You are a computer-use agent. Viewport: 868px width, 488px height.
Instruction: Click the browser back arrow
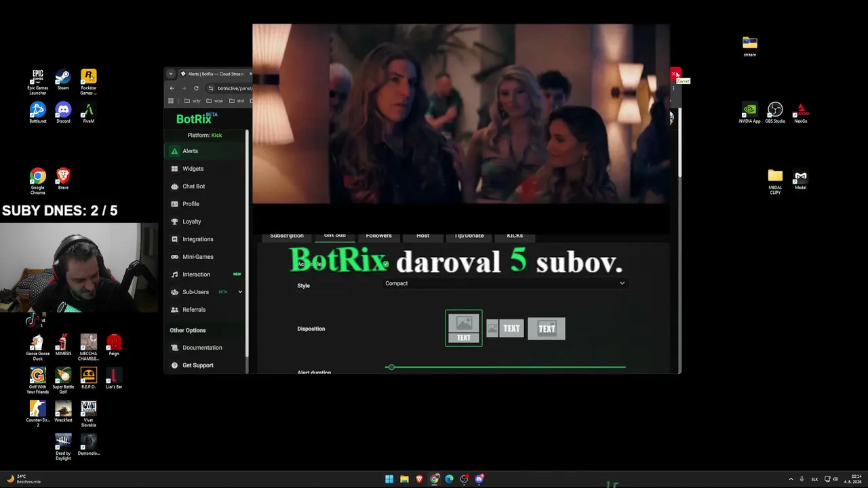172,88
